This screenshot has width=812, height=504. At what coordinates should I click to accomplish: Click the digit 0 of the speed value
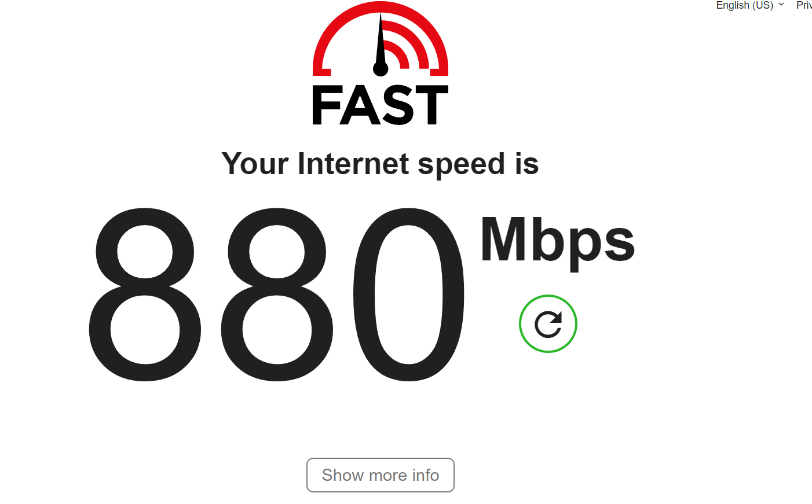pyautogui.click(x=409, y=295)
